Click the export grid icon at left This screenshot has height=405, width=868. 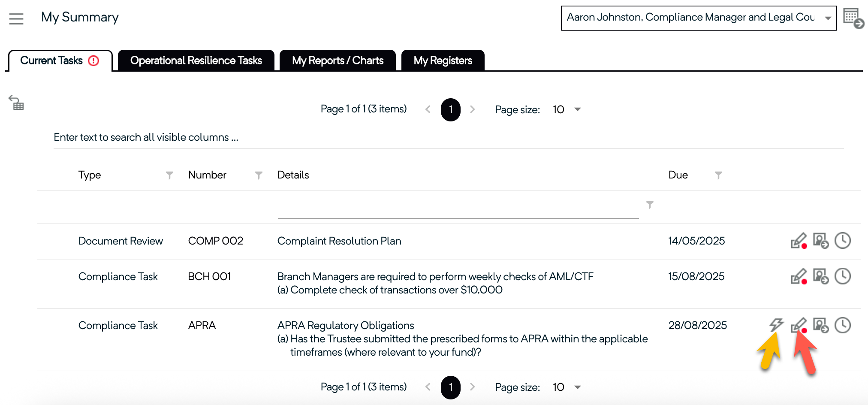tap(16, 103)
